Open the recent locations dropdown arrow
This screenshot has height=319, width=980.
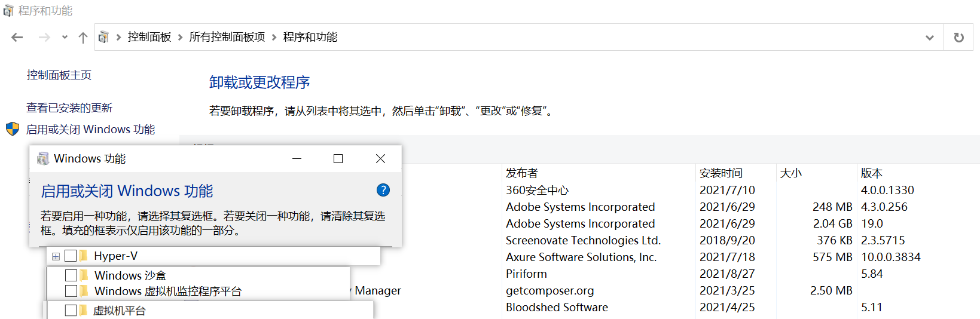[65, 38]
